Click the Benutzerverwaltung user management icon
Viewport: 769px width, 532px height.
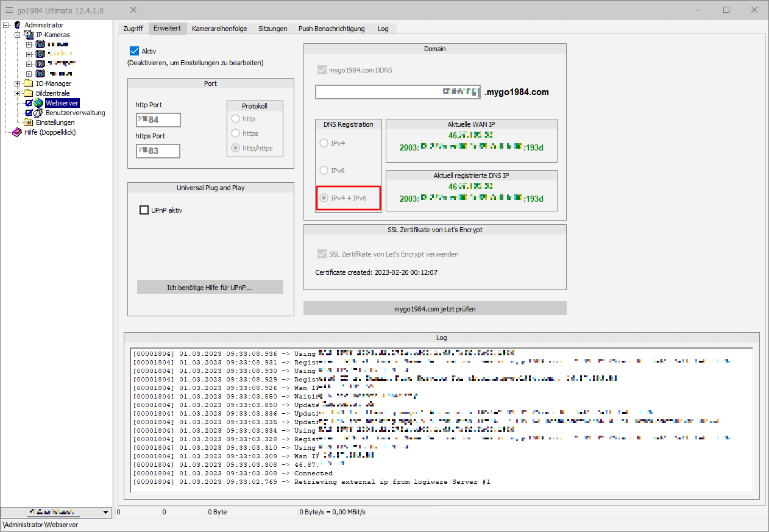pyautogui.click(x=39, y=113)
